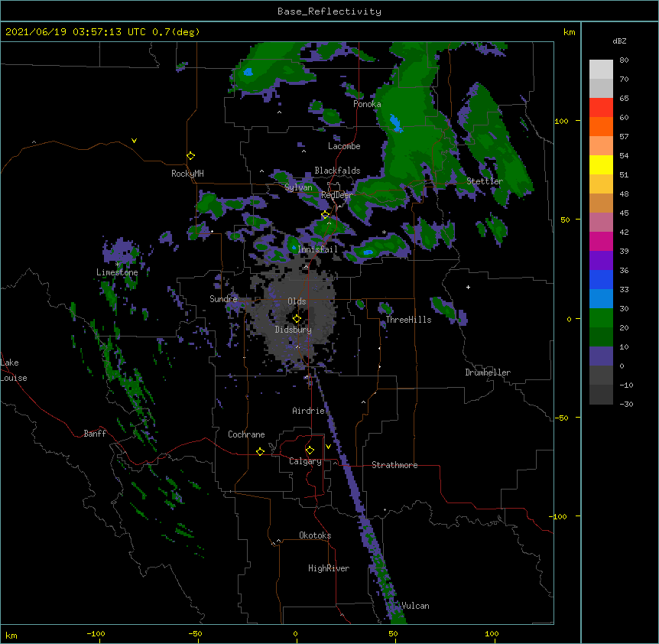This screenshot has width=659, height=644.
Task: Click the yellow diamond marker above RockyMH
Action: tap(191, 156)
